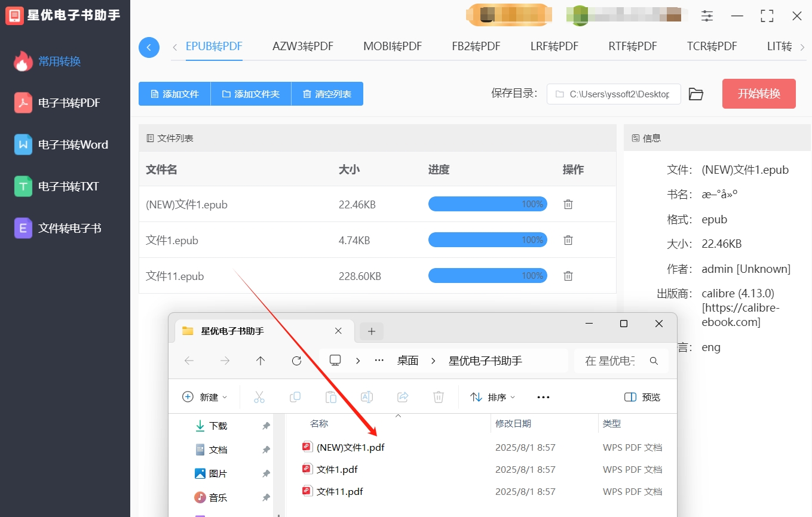Click the Cut scissors icon in Explorer
Viewport: 812px width, 517px height.
(x=259, y=397)
